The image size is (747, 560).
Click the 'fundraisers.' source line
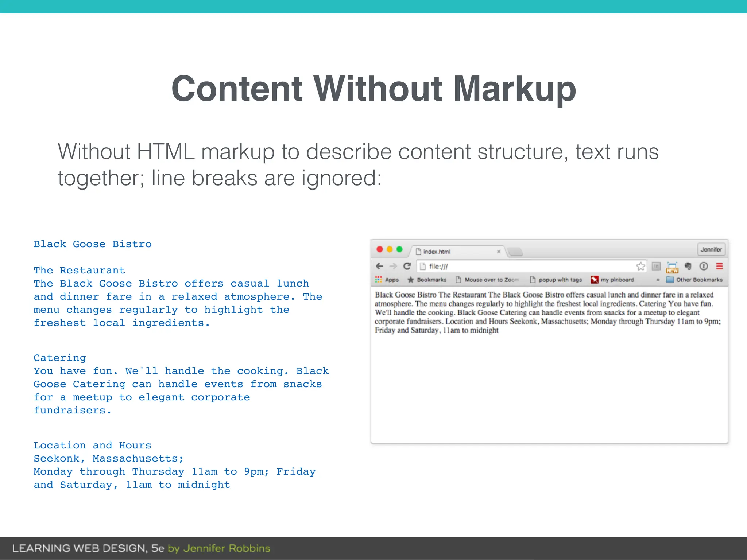pyautogui.click(x=73, y=411)
